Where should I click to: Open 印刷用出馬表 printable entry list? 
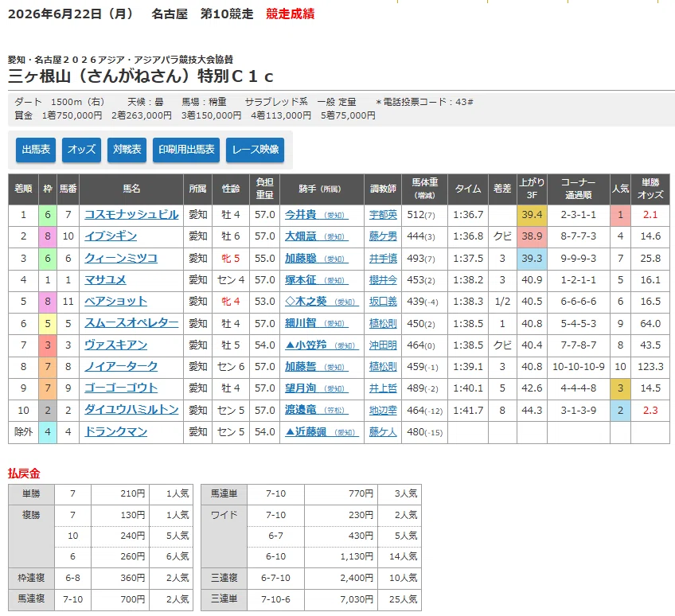click(186, 150)
